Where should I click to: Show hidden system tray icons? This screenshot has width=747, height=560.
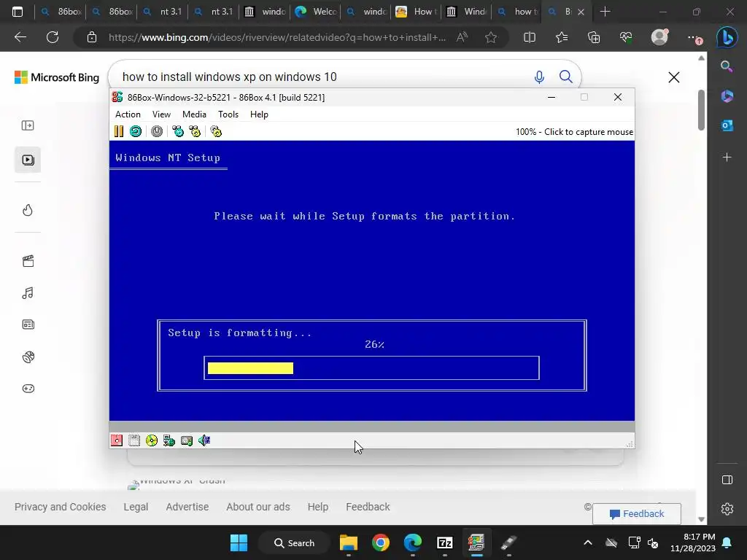[x=588, y=542]
